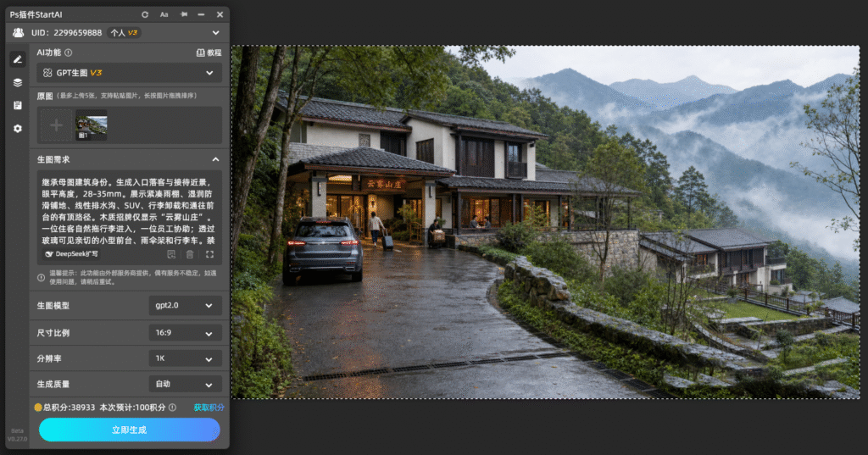This screenshot has height=455, width=868.
Task: Expand the prompt box to fullscreen
Action: pos(210,255)
